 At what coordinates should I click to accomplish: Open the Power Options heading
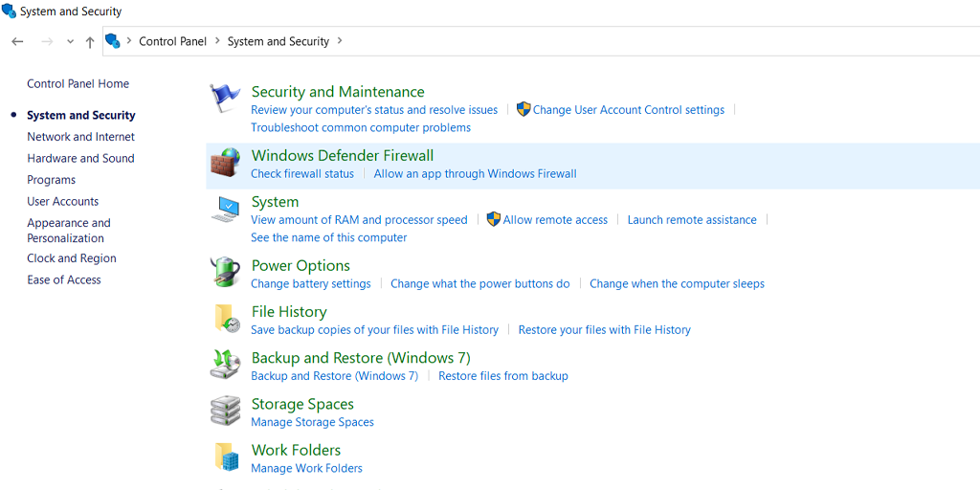point(301,266)
